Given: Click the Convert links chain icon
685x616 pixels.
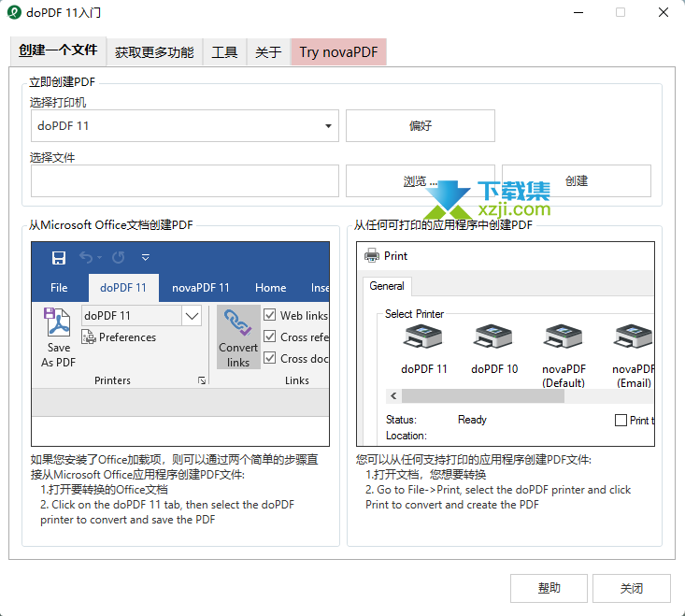Looking at the screenshot, I should pyautogui.click(x=237, y=322).
